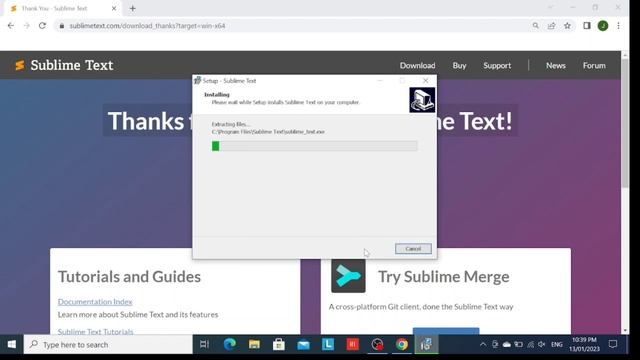
Task: Open the blue L app on taskbar
Action: (x=328, y=344)
